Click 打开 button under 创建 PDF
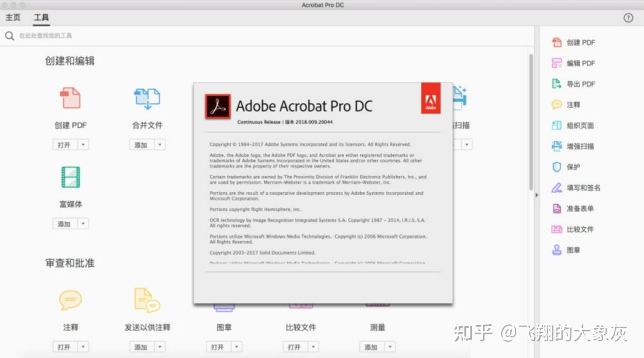Screen dimensions: 644x358 click(x=65, y=144)
